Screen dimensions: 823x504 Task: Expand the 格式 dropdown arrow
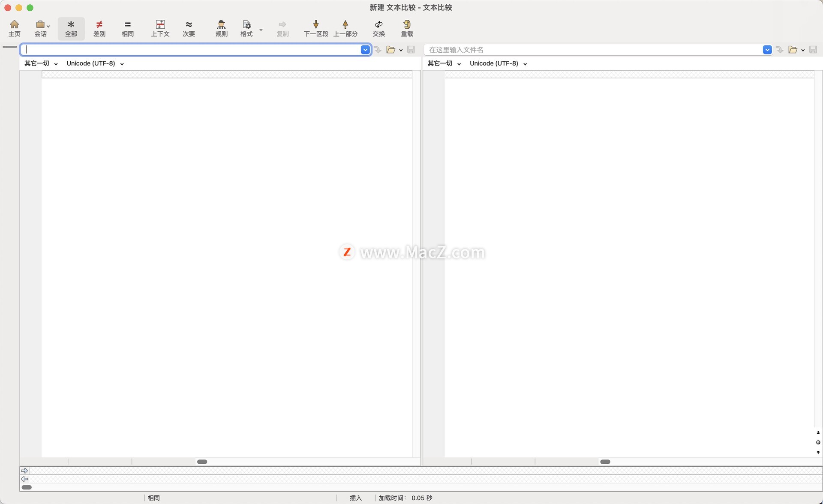(261, 30)
